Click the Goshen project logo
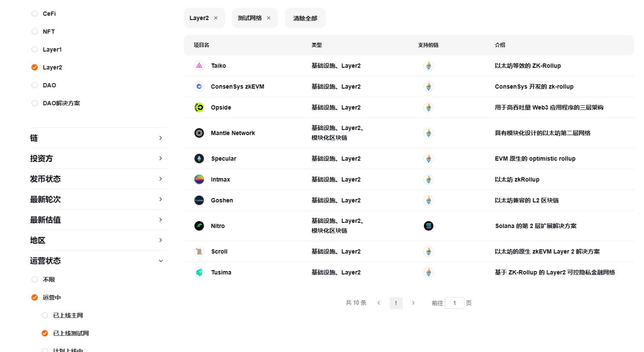This screenshot has width=644, height=352. tap(199, 200)
